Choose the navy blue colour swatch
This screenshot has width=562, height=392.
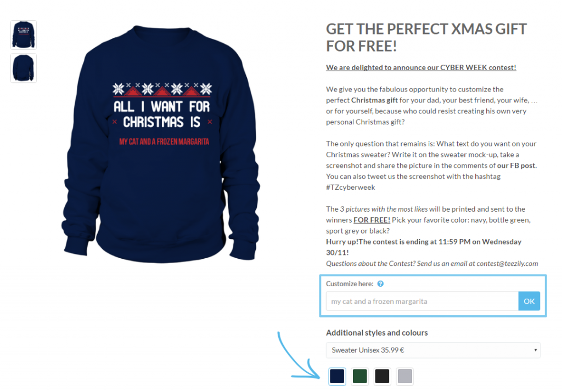[337, 376]
